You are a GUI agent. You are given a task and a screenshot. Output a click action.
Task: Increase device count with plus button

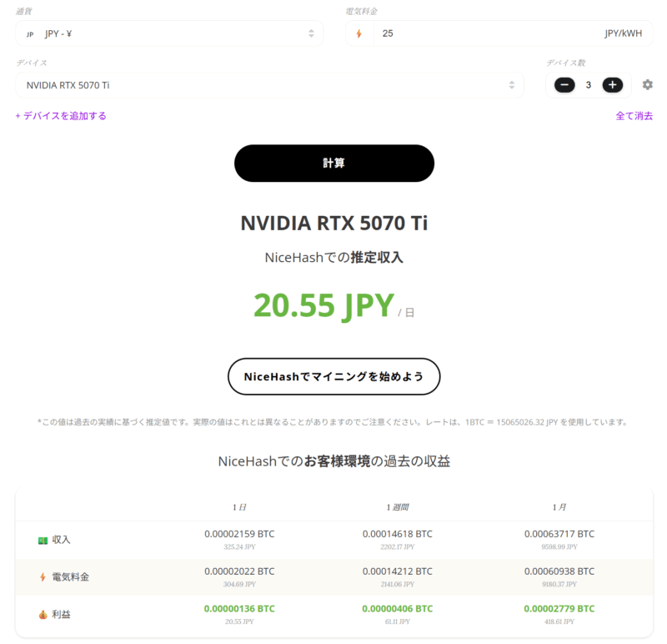coord(613,85)
